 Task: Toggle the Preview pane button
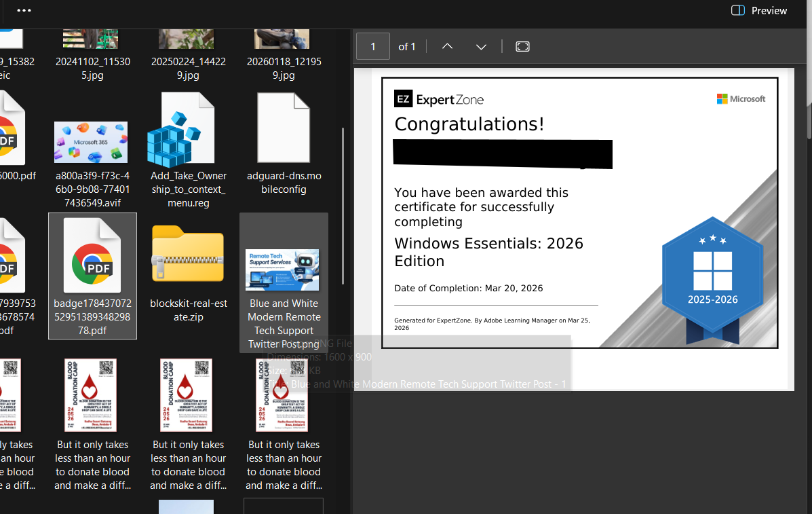[758, 10]
